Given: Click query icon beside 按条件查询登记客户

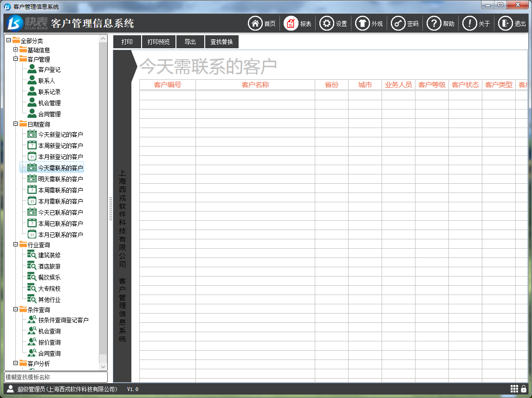Looking at the screenshot, I should click(32, 320).
